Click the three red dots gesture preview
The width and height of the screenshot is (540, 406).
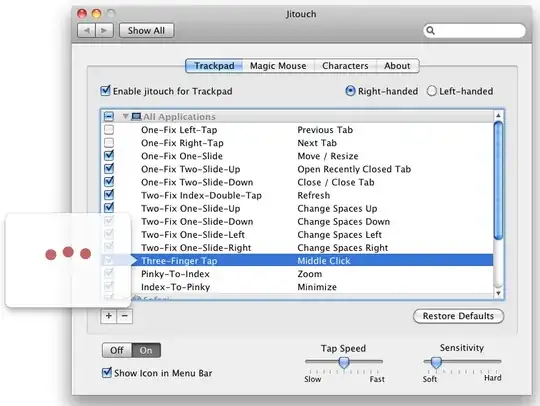point(68,253)
